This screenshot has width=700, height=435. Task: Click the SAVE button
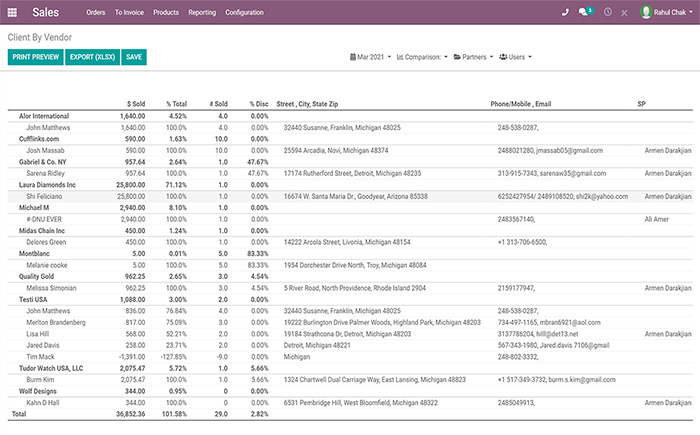click(x=134, y=57)
